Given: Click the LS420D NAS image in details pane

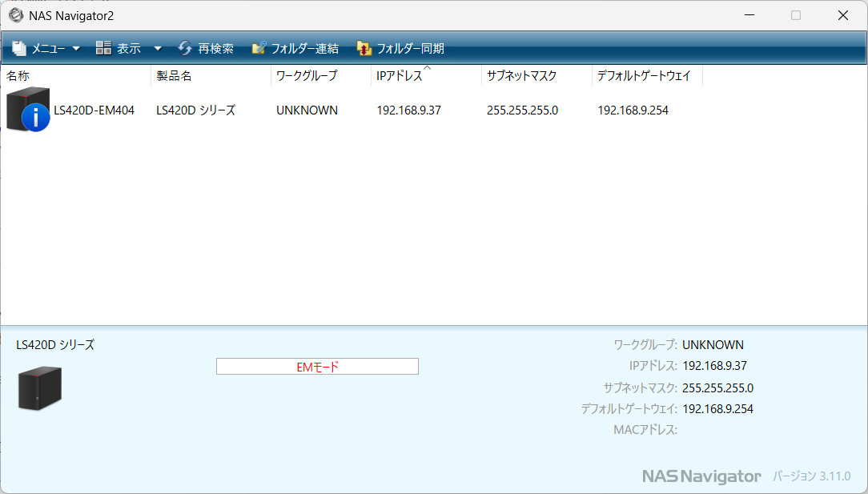Looking at the screenshot, I should tap(40, 388).
